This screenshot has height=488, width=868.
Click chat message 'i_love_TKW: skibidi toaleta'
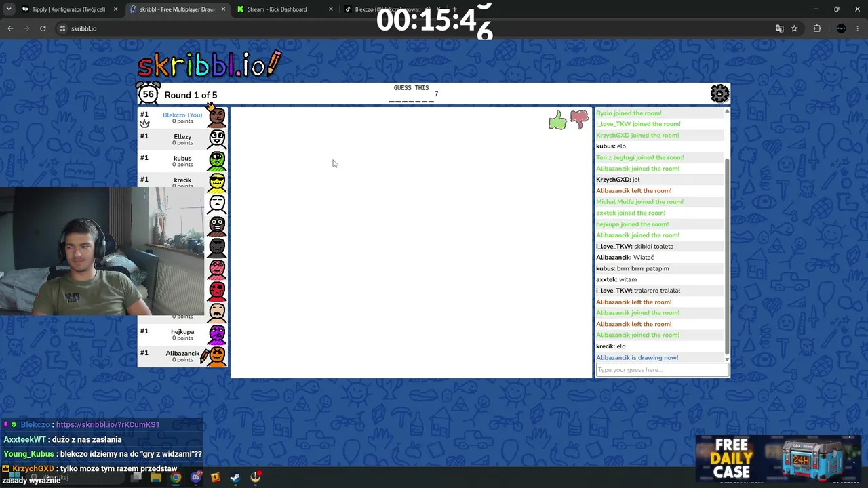[x=635, y=247]
